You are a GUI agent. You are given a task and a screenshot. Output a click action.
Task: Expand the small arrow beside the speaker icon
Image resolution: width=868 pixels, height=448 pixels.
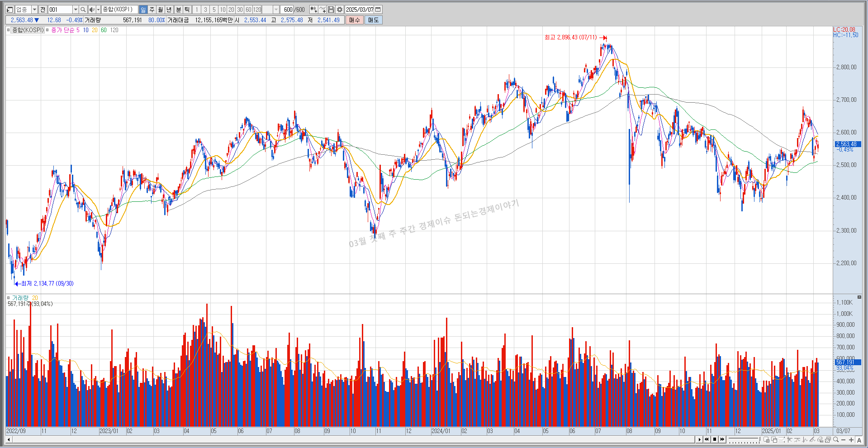point(98,10)
